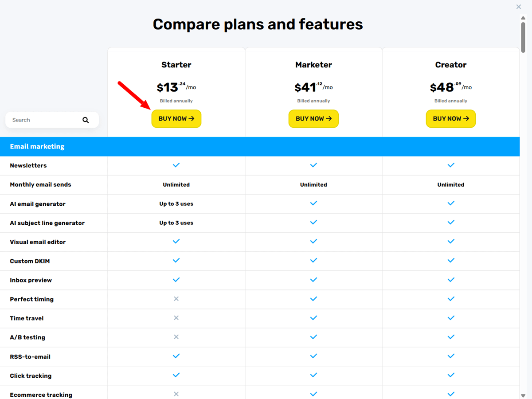This screenshot has width=532, height=399.
Task: Click the Email marketing section header
Action: coord(37,146)
